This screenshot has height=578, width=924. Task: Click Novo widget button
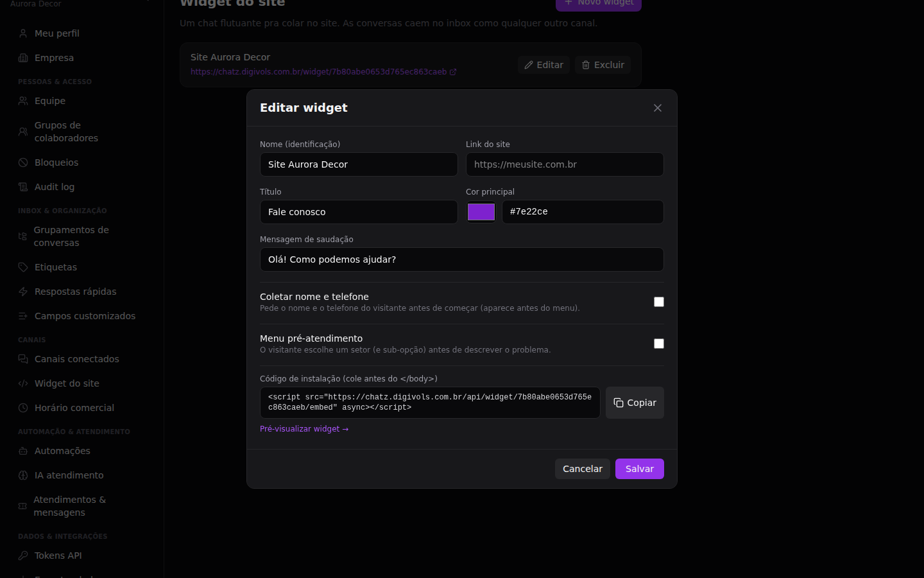599,3
